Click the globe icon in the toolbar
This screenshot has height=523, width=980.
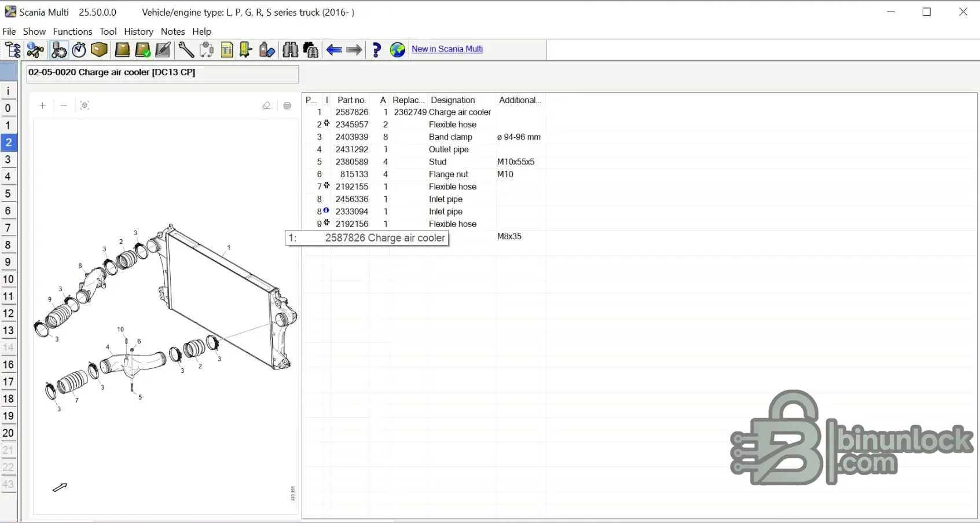click(x=398, y=50)
